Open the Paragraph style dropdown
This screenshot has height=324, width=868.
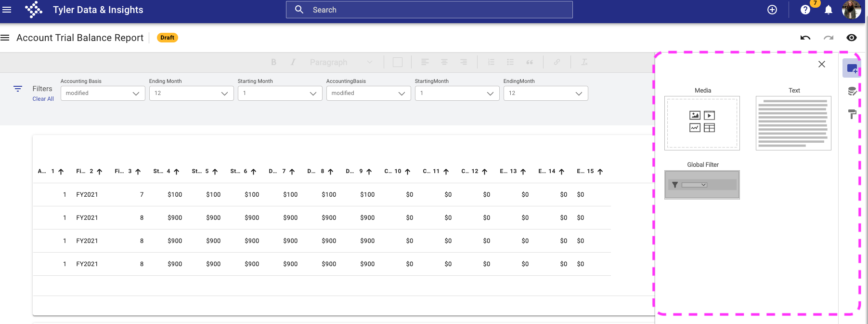pyautogui.click(x=341, y=62)
